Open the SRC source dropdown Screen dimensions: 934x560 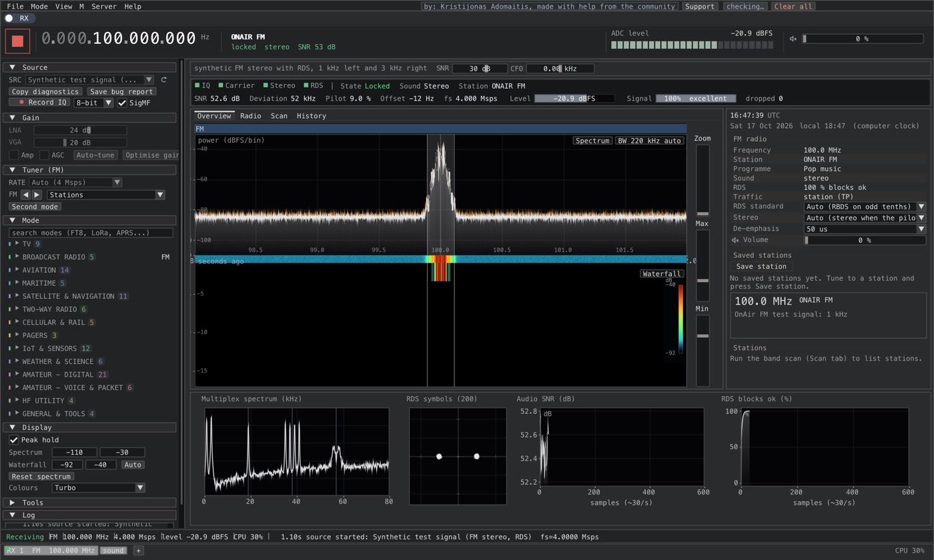[90, 80]
